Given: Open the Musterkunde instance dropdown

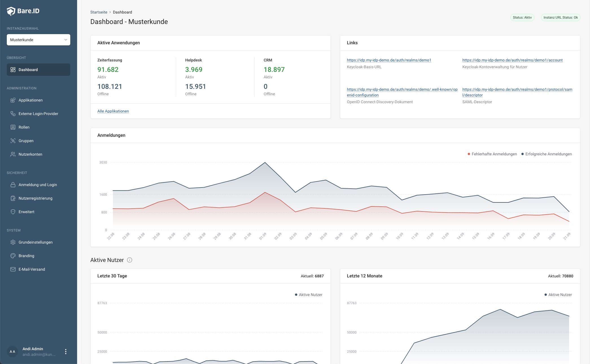Looking at the screenshot, I should [38, 40].
